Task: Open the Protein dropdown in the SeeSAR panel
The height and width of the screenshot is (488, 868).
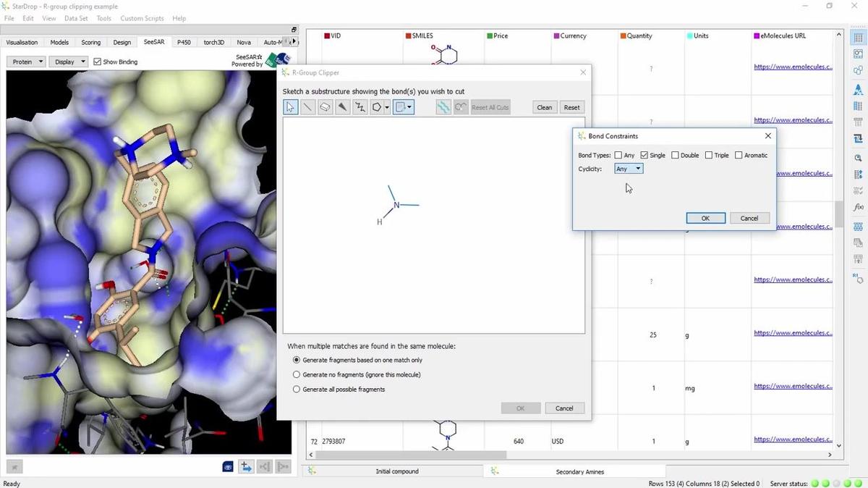Action: pyautogui.click(x=26, y=62)
